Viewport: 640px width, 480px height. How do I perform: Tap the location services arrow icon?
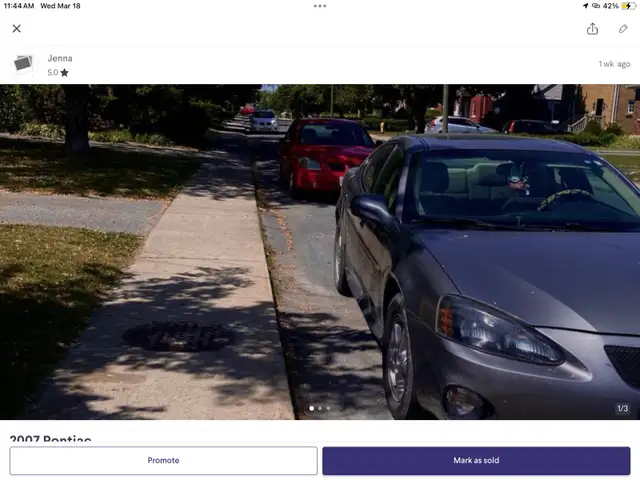[585, 5]
